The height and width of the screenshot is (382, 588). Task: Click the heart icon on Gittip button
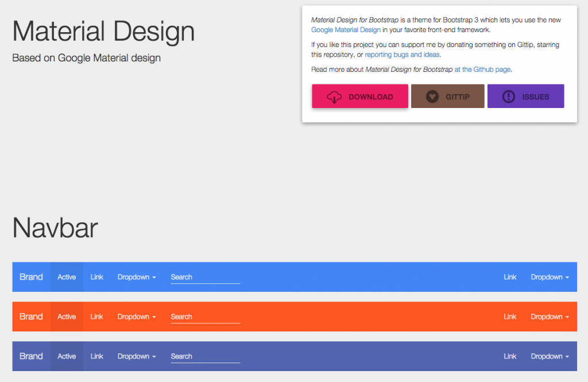click(432, 97)
